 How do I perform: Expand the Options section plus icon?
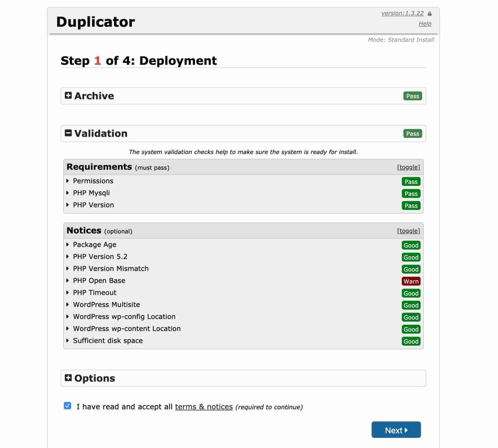(x=68, y=378)
